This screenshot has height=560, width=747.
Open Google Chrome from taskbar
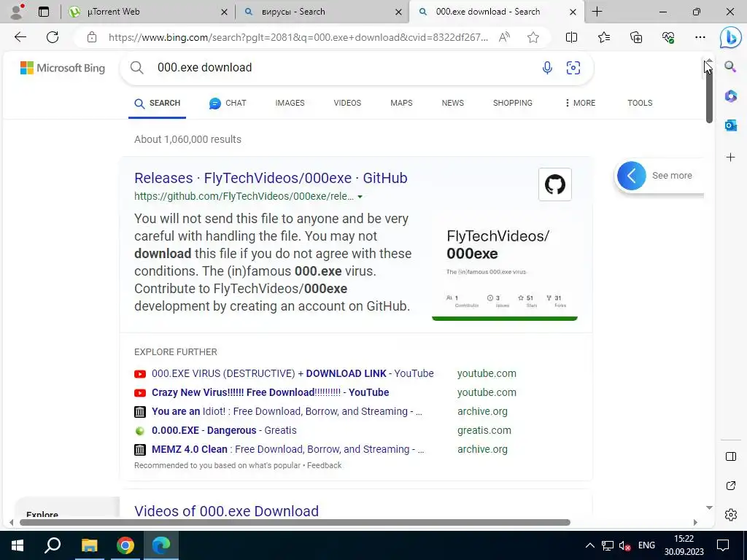125,545
